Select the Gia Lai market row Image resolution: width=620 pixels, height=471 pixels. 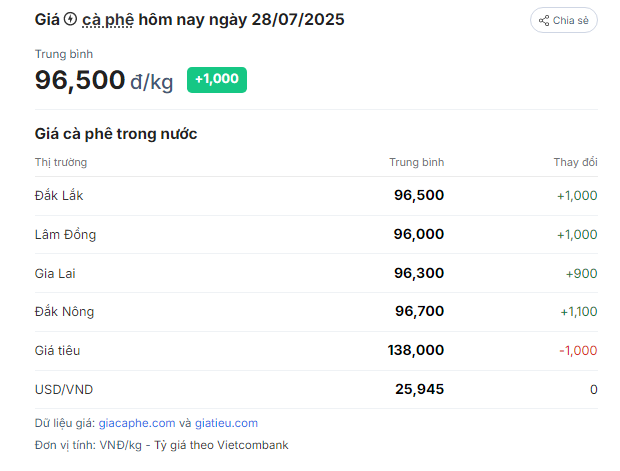316,273
